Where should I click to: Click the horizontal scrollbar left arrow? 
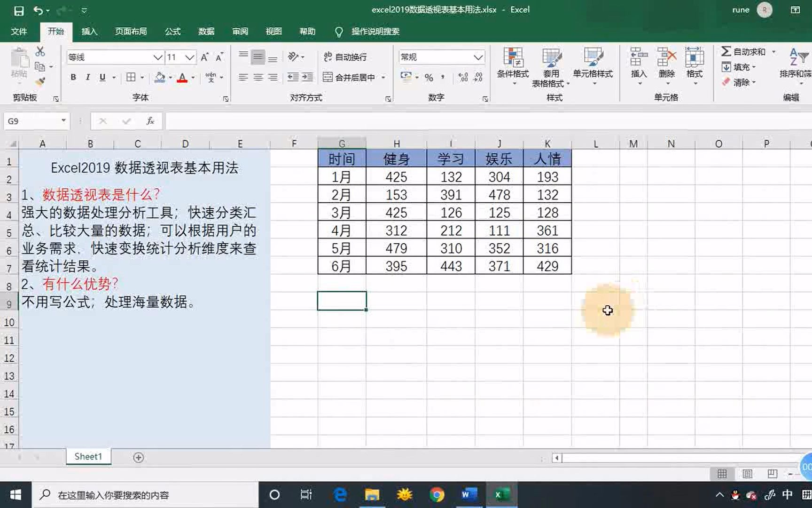click(x=557, y=458)
